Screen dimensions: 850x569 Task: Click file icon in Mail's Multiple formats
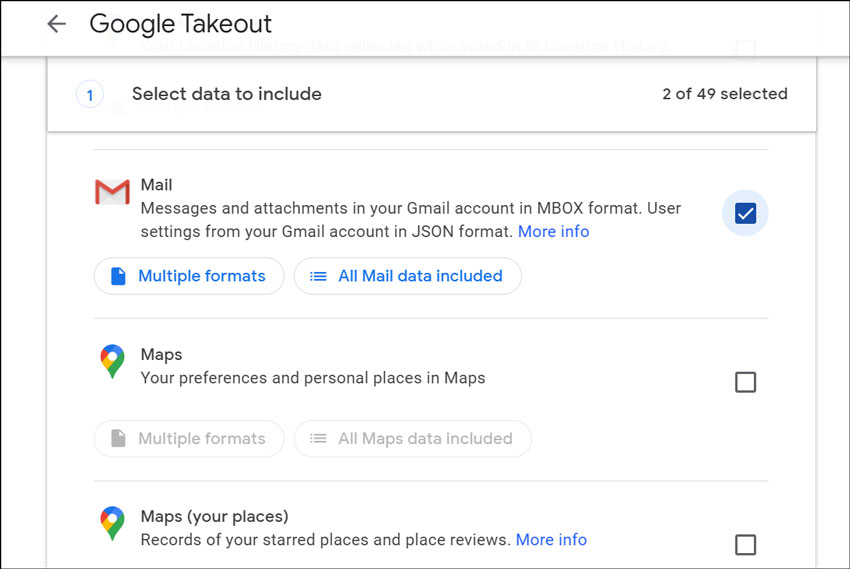(x=118, y=276)
